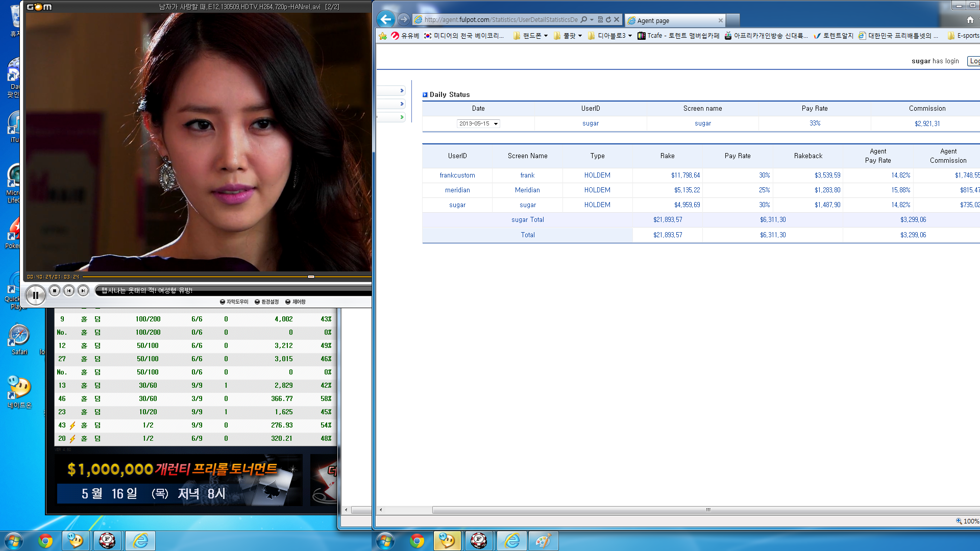This screenshot has width=980, height=551.
Task: Open the 네이트온 desktop shortcut
Action: point(19,392)
